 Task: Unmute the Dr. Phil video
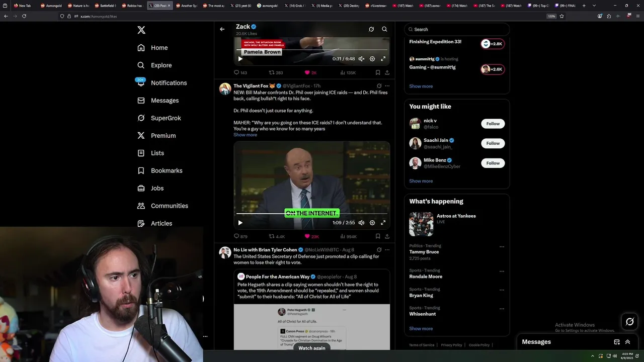pyautogui.click(x=361, y=223)
